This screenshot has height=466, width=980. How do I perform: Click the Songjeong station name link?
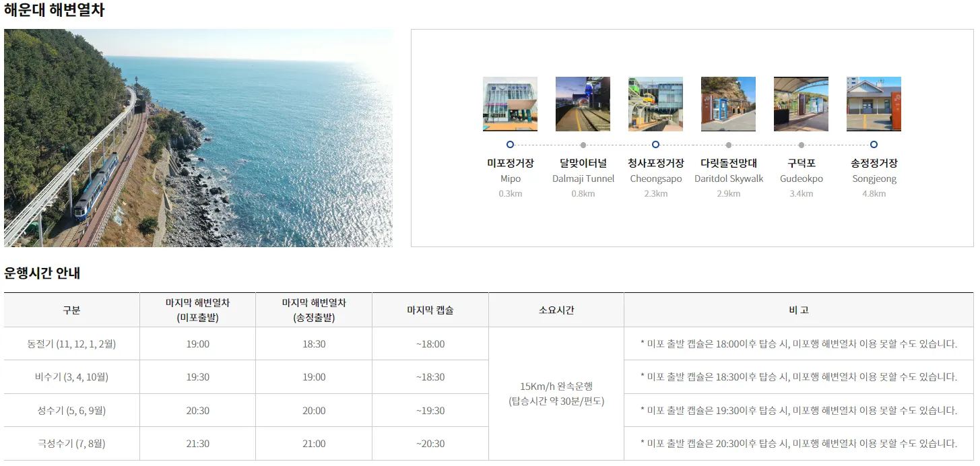pos(874,162)
